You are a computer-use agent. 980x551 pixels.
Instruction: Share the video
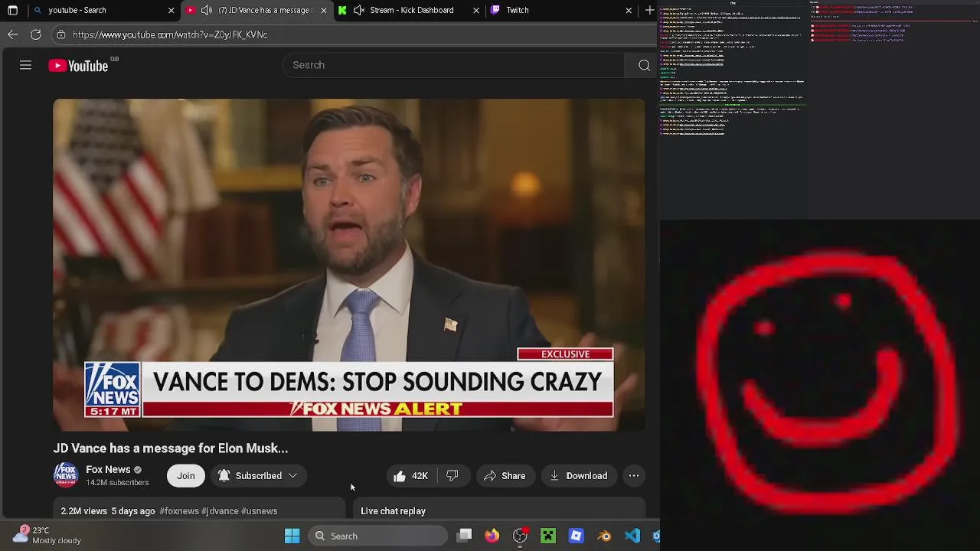tap(505, 476)
